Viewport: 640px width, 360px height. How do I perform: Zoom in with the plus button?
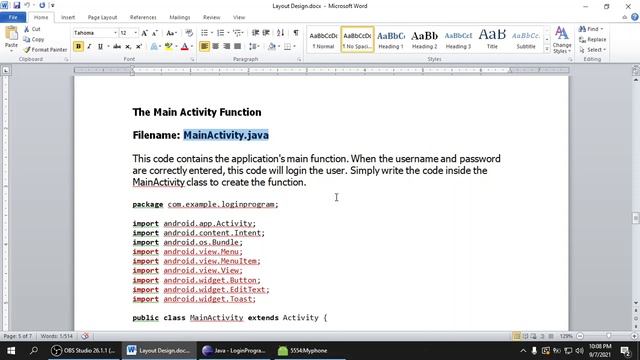(x=634, y=336)
